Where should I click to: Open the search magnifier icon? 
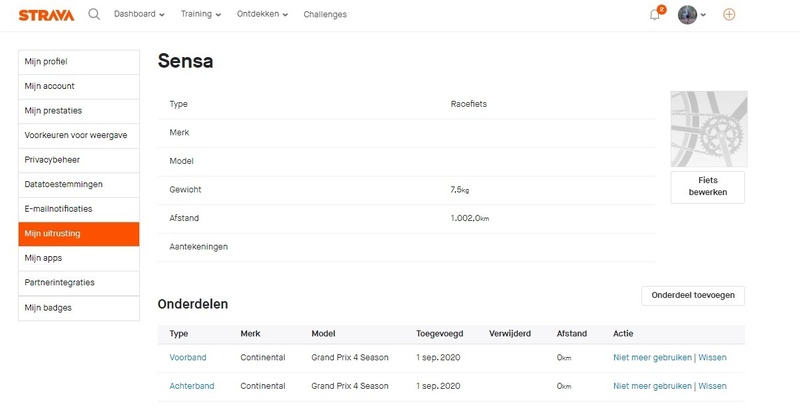click(94, 15)
